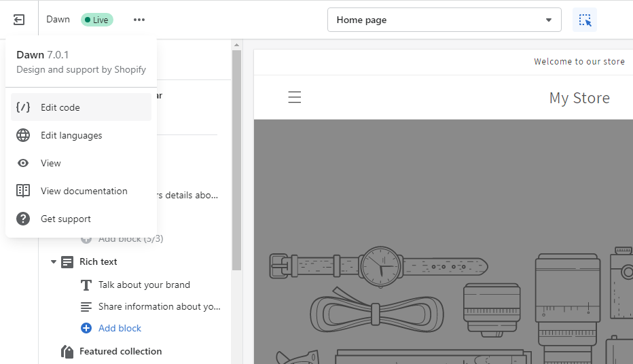Click the book icon for documentation
The height and width of the screenshot is (364, 633).
click(23, 191)
